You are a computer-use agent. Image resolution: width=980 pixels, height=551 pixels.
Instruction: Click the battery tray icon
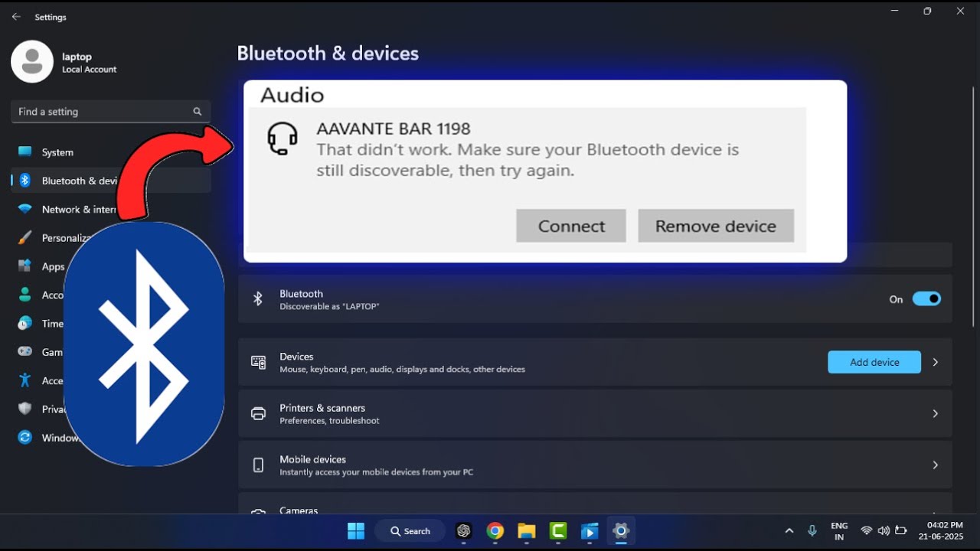(x=901, y=530)
